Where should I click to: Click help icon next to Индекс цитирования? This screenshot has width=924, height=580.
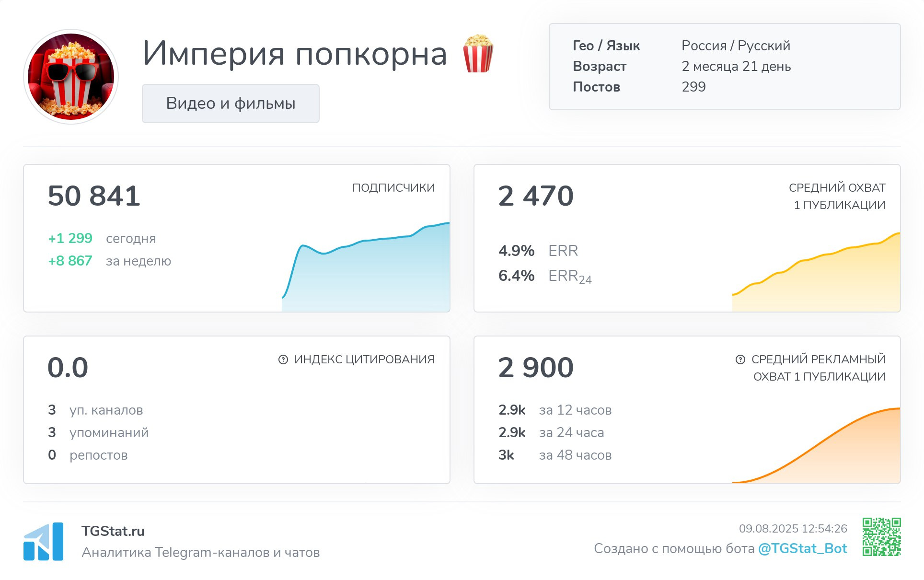(x=283, y=360)
